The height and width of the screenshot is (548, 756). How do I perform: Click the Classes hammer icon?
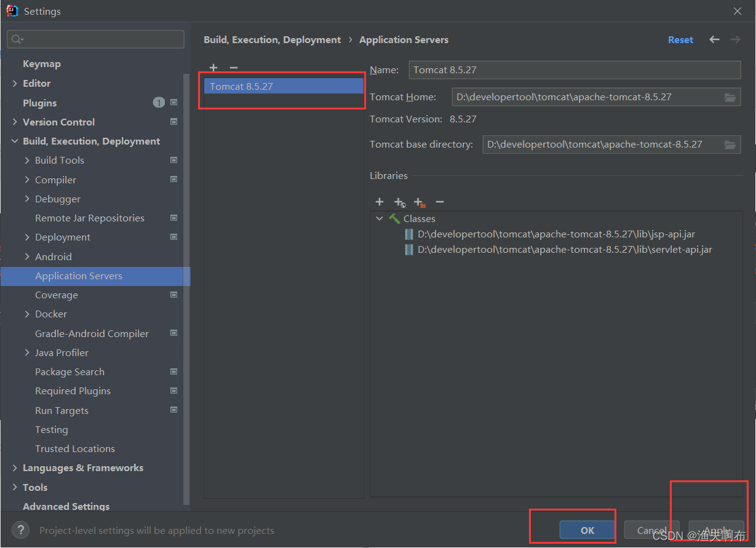[394, 218]
